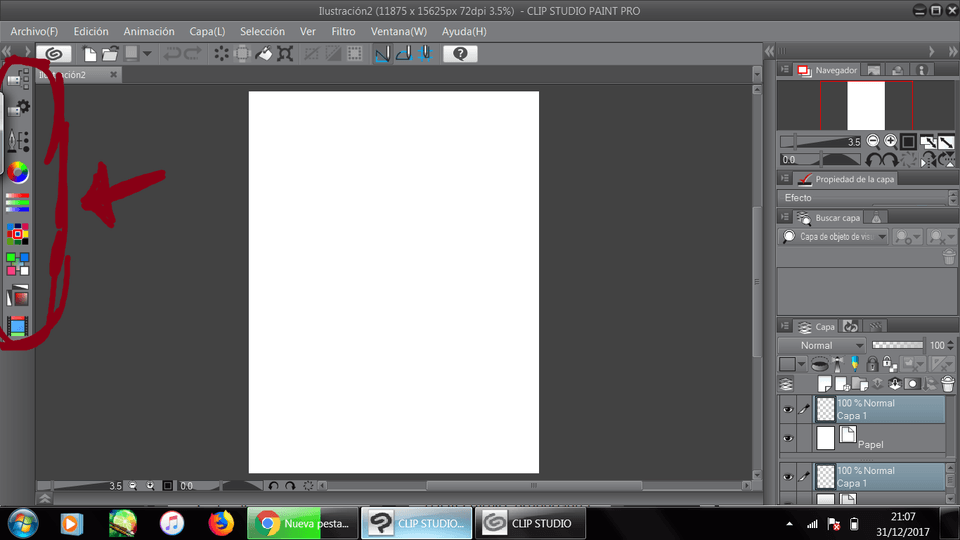The width and height of the screenshot is (960, 540).
Task: Switch to Propiedad de la capa tab
Action: (x=847, y=179)
